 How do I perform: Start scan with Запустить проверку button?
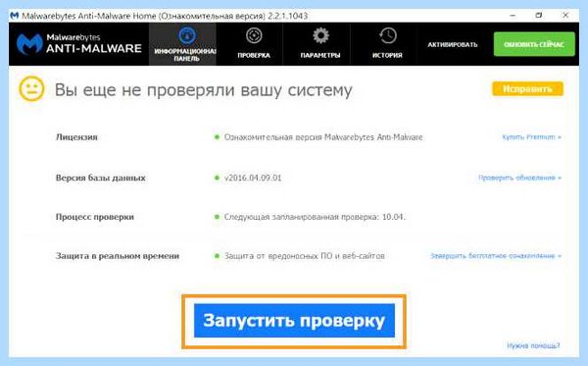point(294,321)
